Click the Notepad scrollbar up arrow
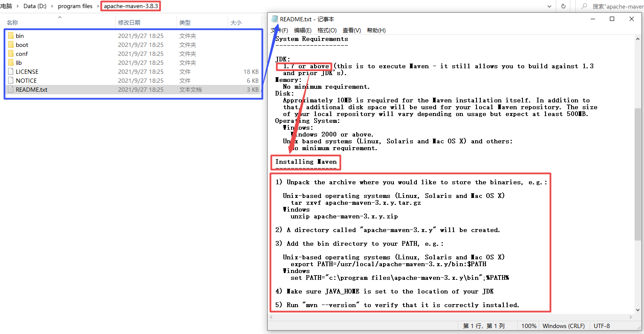The height and width of the screenshot is (334, 644). (x=638, y=39)
